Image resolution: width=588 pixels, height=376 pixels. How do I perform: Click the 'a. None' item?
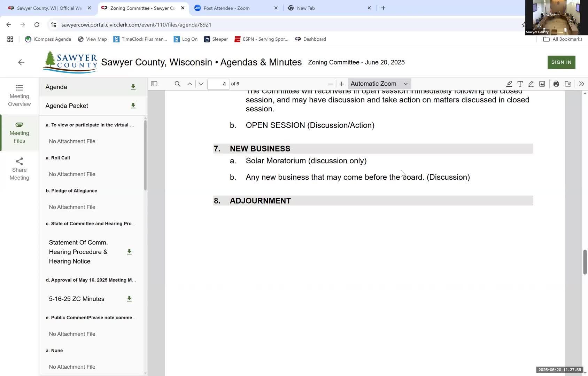pos(54,351)
